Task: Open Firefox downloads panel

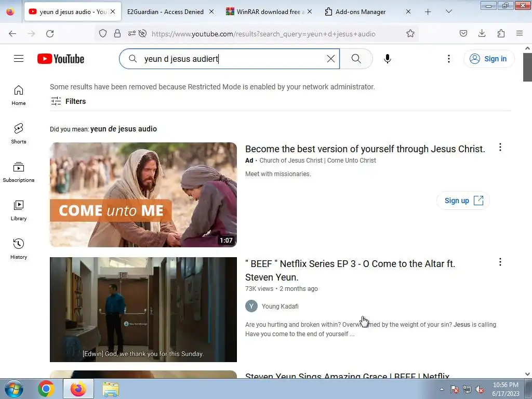Action: [482, 33]
